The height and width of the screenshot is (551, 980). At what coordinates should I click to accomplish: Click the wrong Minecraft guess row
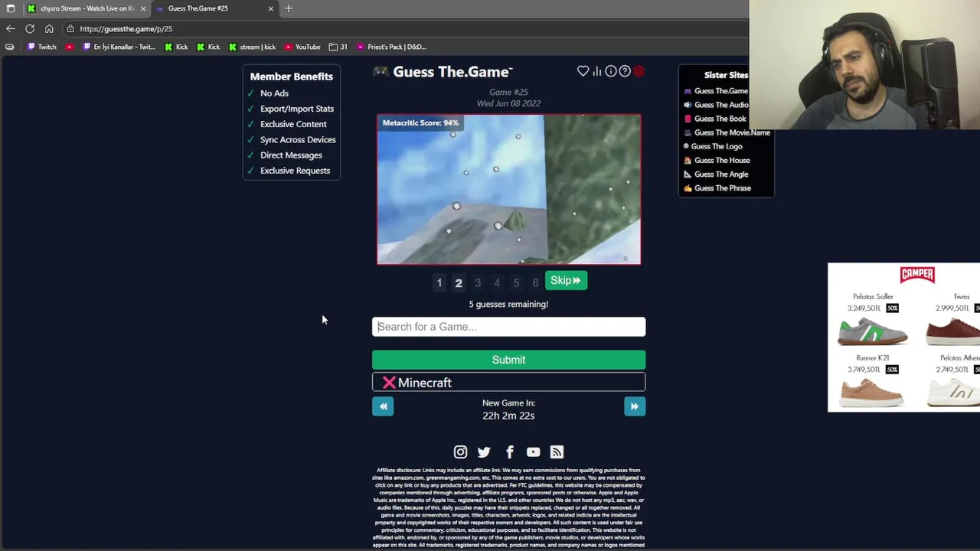(508, 383)
